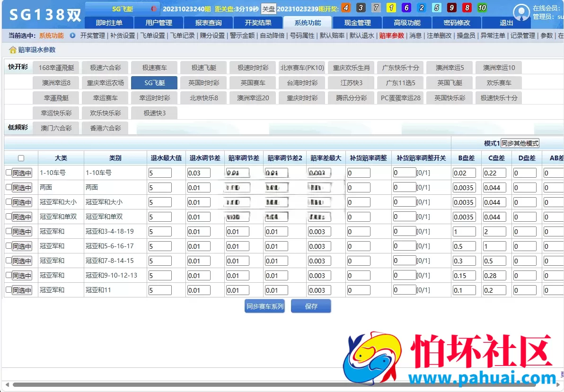Click the gray lottery ball number 7

376,8
